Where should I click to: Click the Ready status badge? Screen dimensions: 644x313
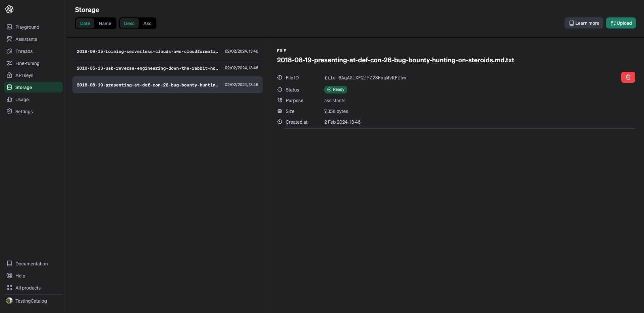[335, 89]
